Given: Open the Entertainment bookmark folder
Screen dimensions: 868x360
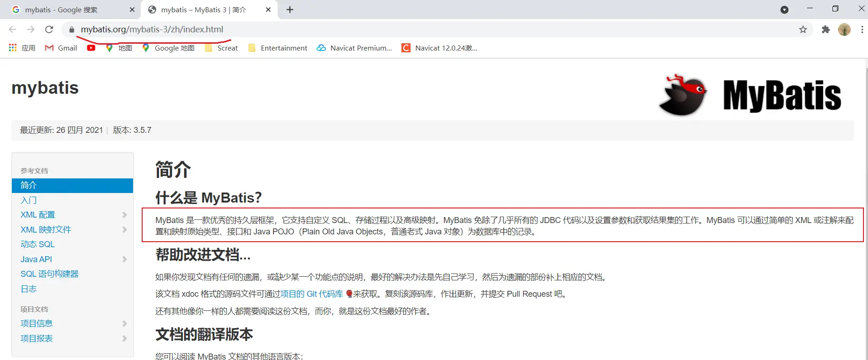Looking at the screenshot, I should click(277, 48).
